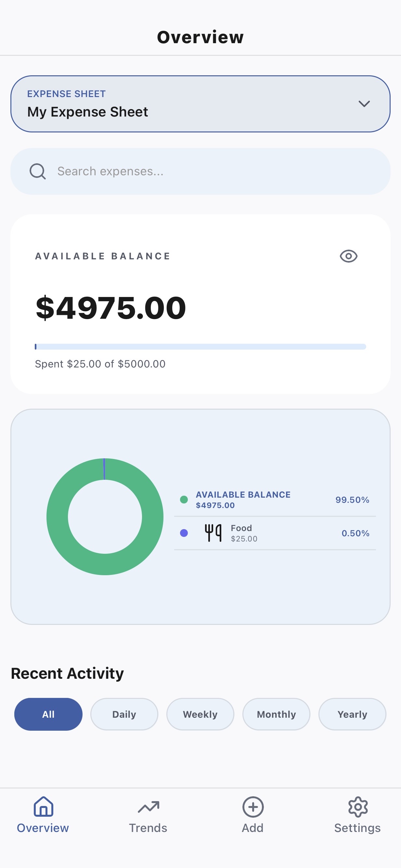This screenshot has height=868, width=401.
Task: Switch the activity filter to Daily
Action: pyautogui.click(x=124, y=714)
